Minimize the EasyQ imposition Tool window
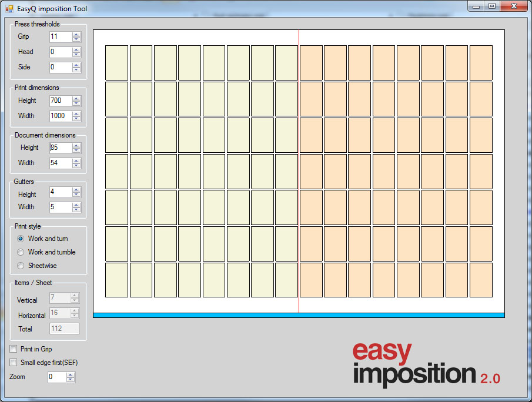Screen dimensions: 532x402 click(x=476, y=6)
